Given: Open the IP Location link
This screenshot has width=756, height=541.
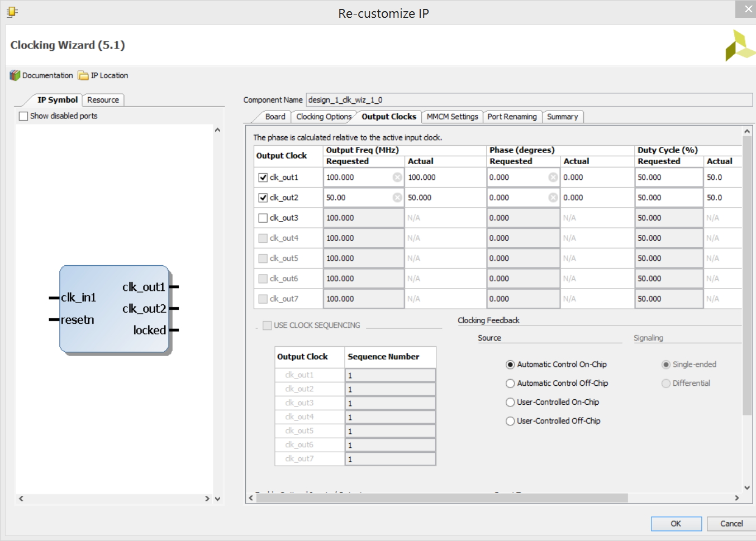Looking at the screenshot, I should click(110, 75).
